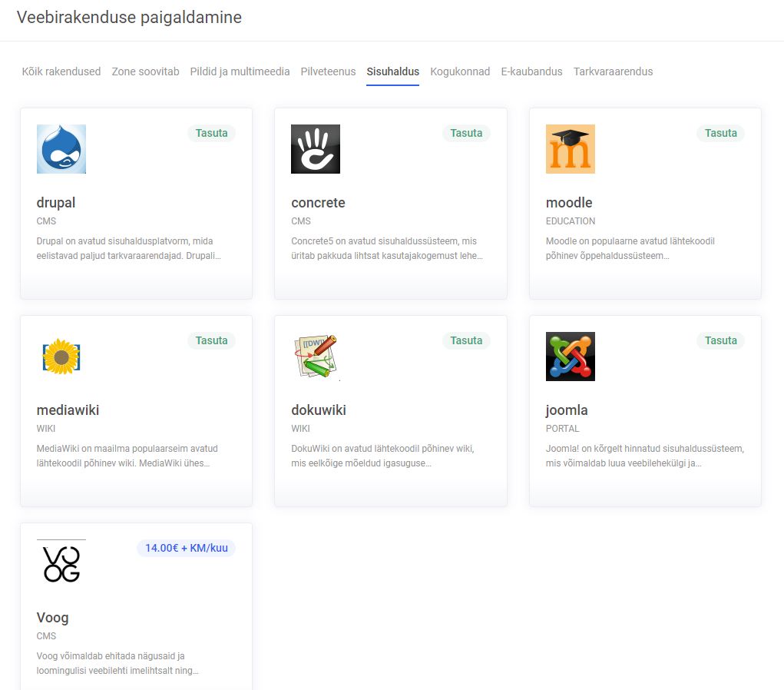Select the Pildid ja multimeedia tab

pyautogui.click(x=240, y=71)
